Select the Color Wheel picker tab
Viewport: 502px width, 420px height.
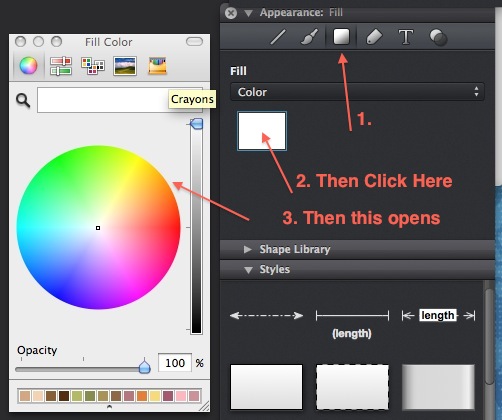pyautogui.click(x=28, y=65)
